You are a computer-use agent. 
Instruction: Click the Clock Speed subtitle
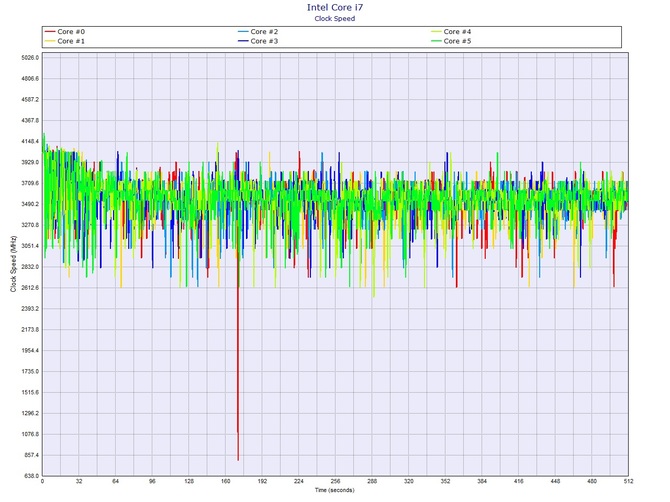pos(335,18)
